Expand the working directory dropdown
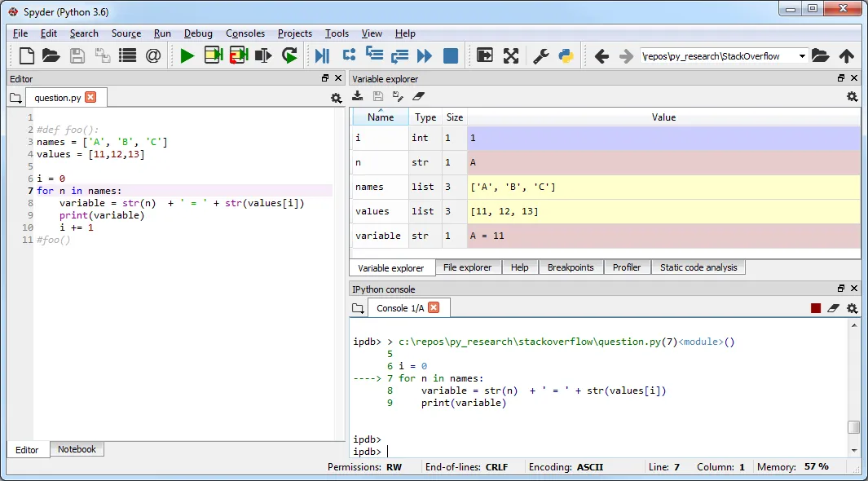The height and width of the screenshot is (481, 868). pos(802,56)
